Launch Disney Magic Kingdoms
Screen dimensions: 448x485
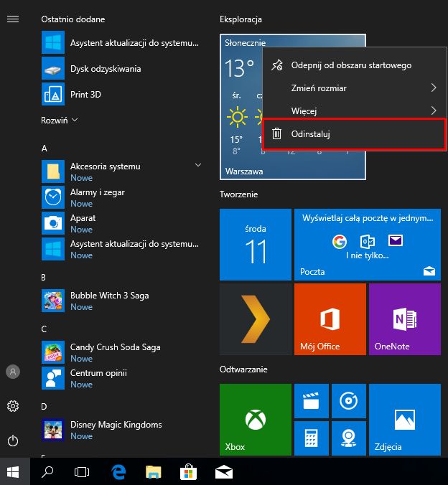coord(121,430)
